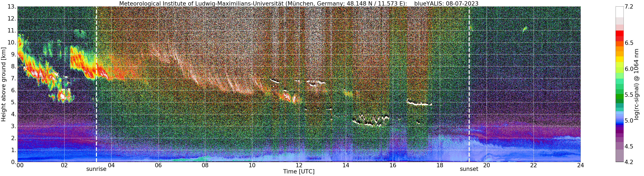Image resolution: width=644 pixels, height=176 pixels.
Task: Click the plot title 'Meteorological Institute of Ludwig-Maximilians-Universität'
Action: click(201, 3)
